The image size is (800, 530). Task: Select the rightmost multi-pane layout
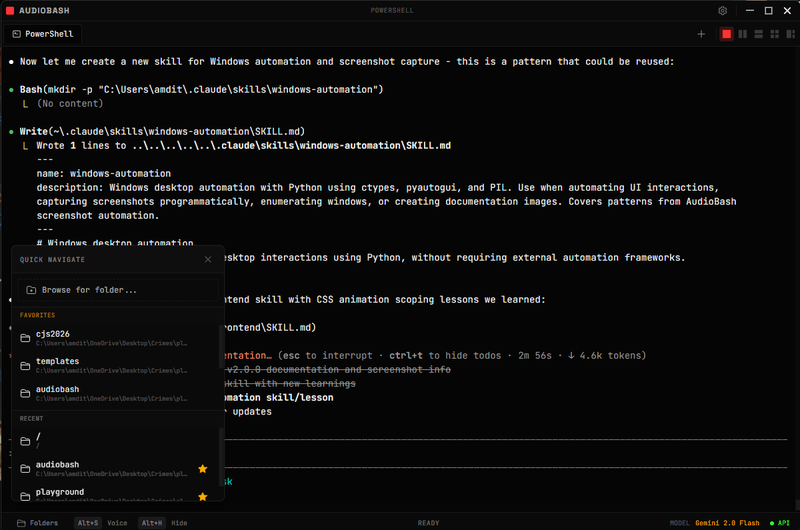[x=788, y=34]
